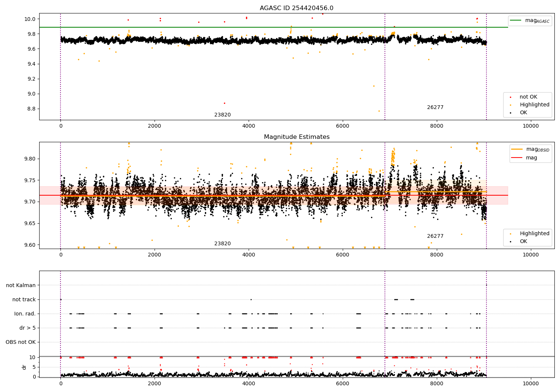Click the '9.60' y-axis tick in middle plot
This screenshot has height=392, width=560.
(29, 245)
